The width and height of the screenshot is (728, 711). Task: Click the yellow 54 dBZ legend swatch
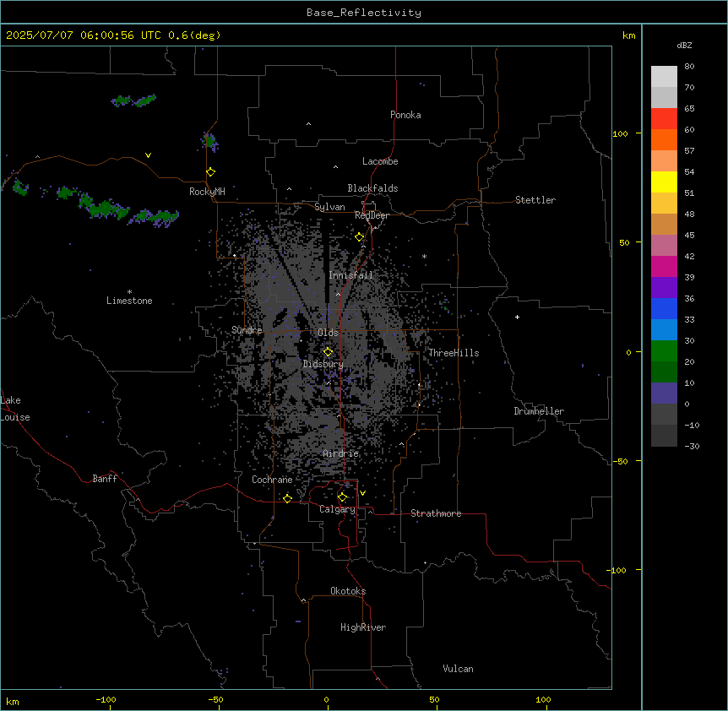[664, 182]
